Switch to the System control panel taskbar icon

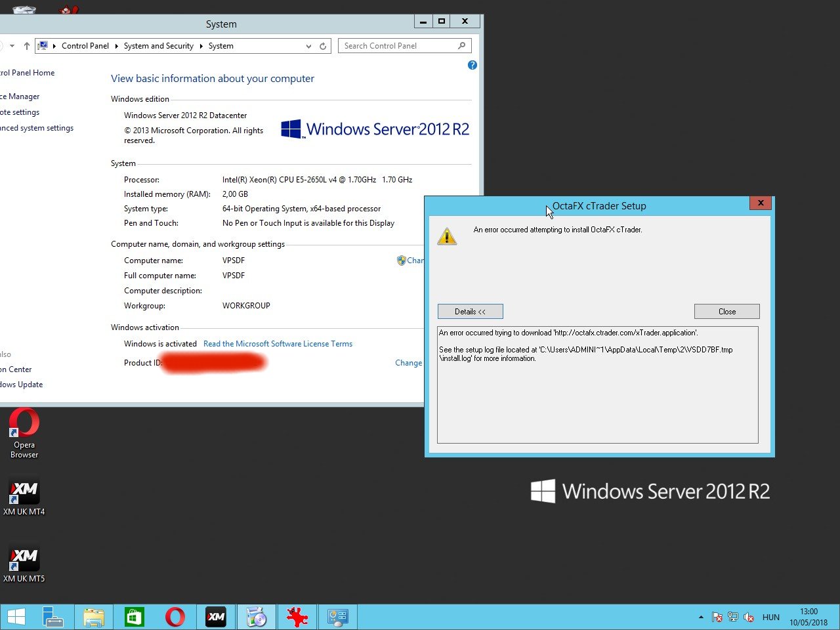pyautogui.click(x=338, y=617)
